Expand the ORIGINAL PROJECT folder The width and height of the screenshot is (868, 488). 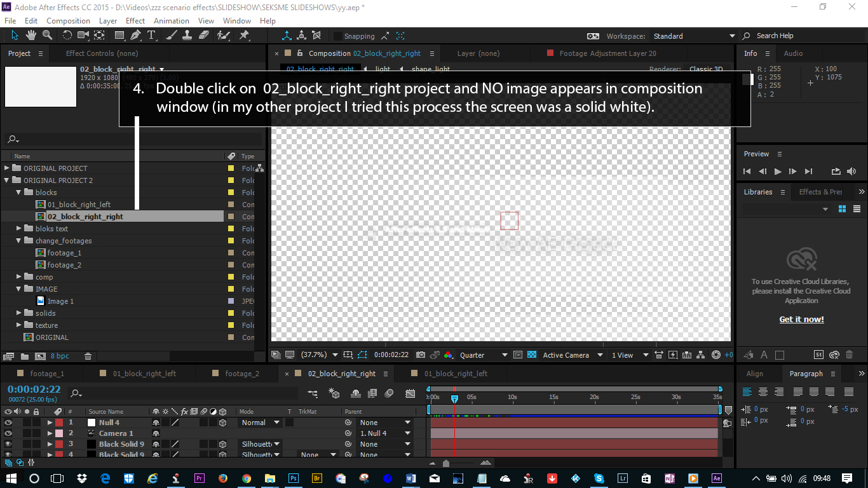[x=7, y=168]
